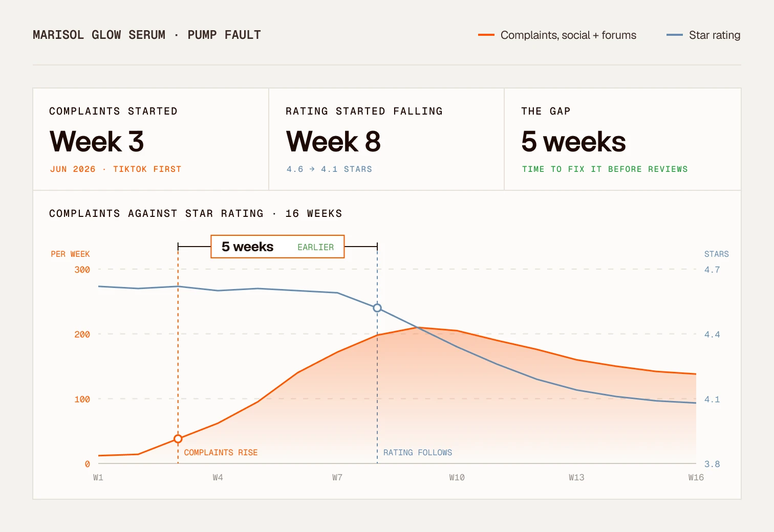Viewport: 774px width, 532px height.
Task: Click the "JUN 2026 · TIKTOK FIRST" caption
Action: point(116,169)
